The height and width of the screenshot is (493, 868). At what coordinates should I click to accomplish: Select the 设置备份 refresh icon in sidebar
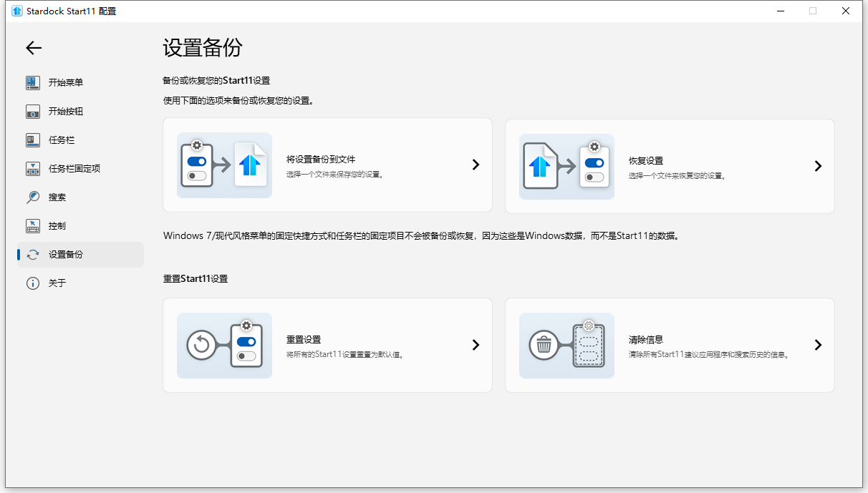(33, 254)
